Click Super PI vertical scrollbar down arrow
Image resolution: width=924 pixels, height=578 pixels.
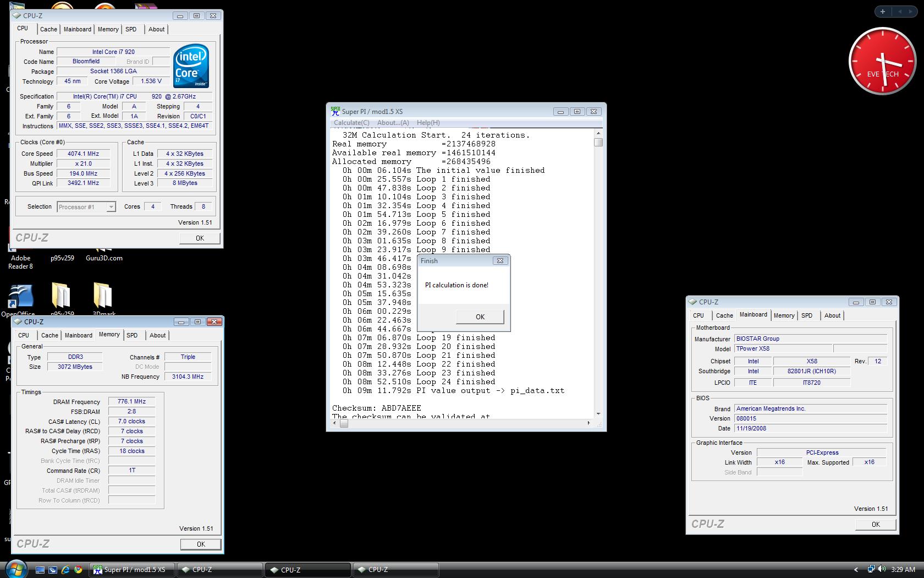point(598,414)
